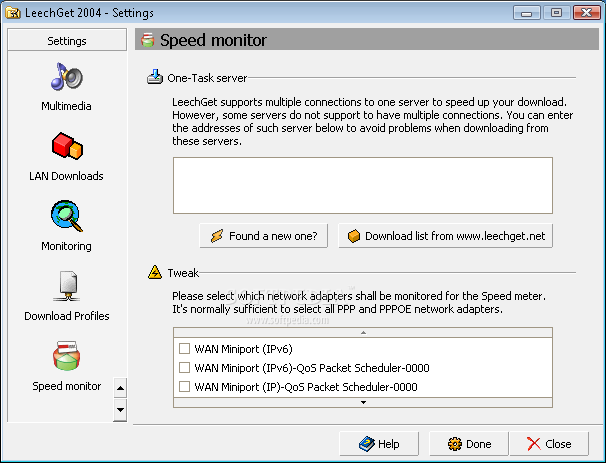Select Monitoring label in sidebar
Screen dimensions: 606x463
point(66,246)
